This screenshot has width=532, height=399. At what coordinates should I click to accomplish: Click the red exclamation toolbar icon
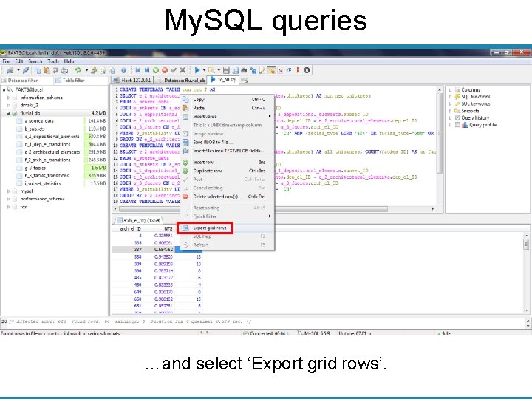[298, 70]
